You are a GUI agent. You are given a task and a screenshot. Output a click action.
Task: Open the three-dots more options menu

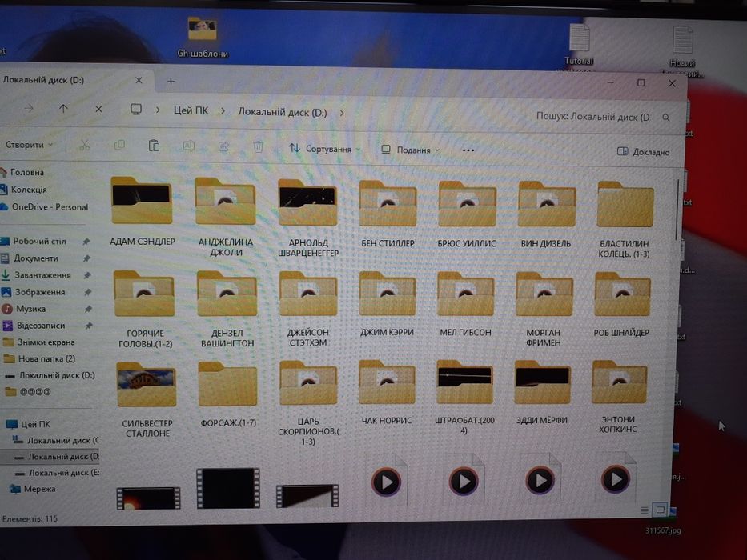[x=468, y=150]
